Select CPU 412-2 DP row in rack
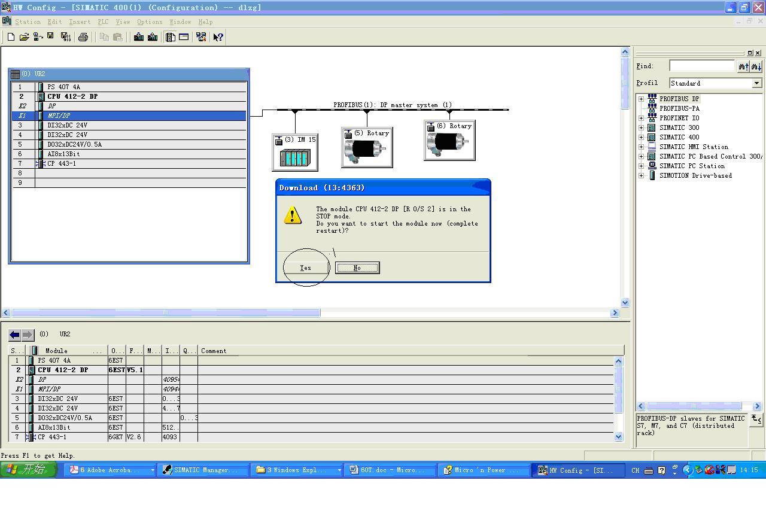The height and width of the screenshot is (532, 766). (129, 96)
